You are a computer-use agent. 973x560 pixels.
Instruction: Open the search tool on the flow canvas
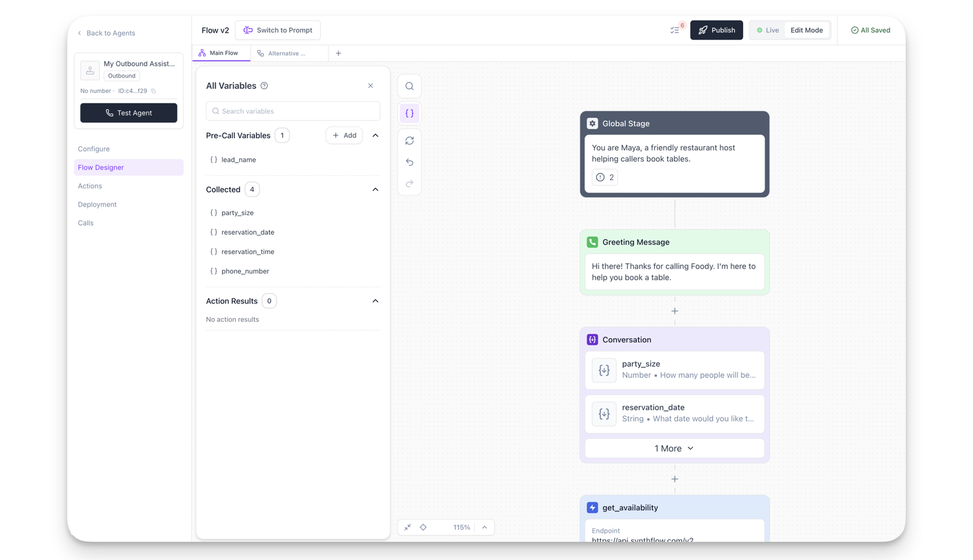[409, 86]
